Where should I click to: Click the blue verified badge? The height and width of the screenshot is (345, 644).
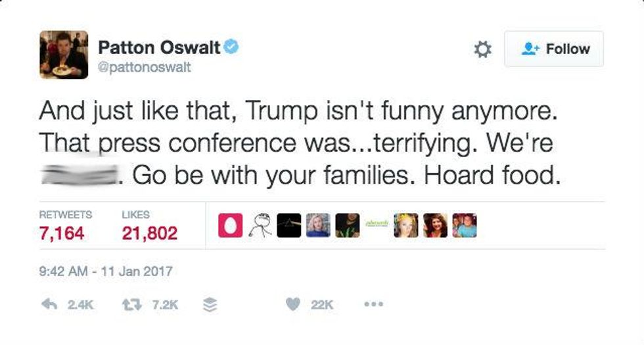[231, 47]
